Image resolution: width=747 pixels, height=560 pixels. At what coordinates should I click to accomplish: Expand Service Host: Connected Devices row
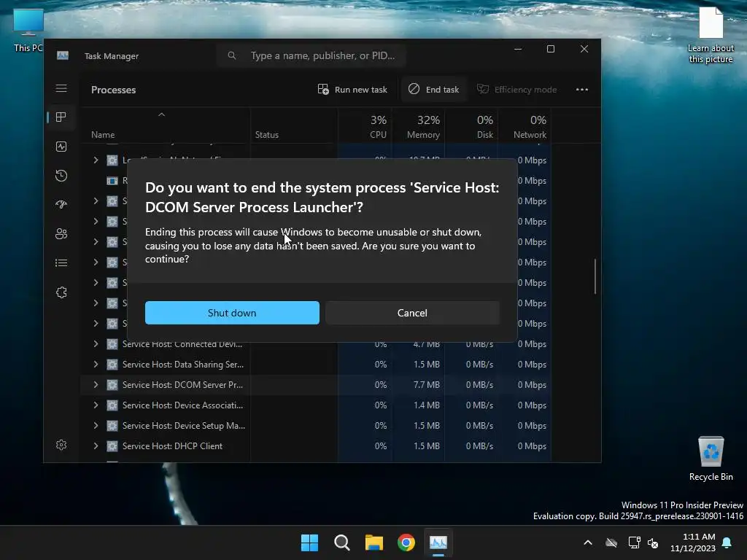(96, 344)
